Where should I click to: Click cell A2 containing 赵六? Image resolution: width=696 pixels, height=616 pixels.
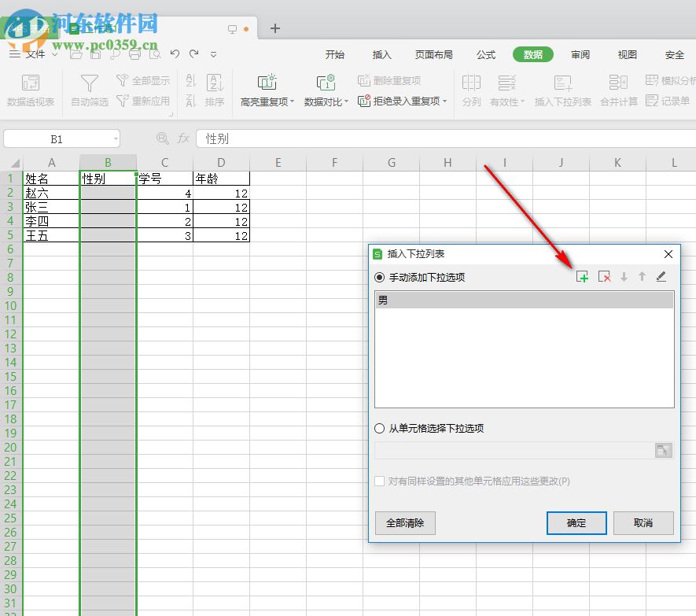click(51, 192)
